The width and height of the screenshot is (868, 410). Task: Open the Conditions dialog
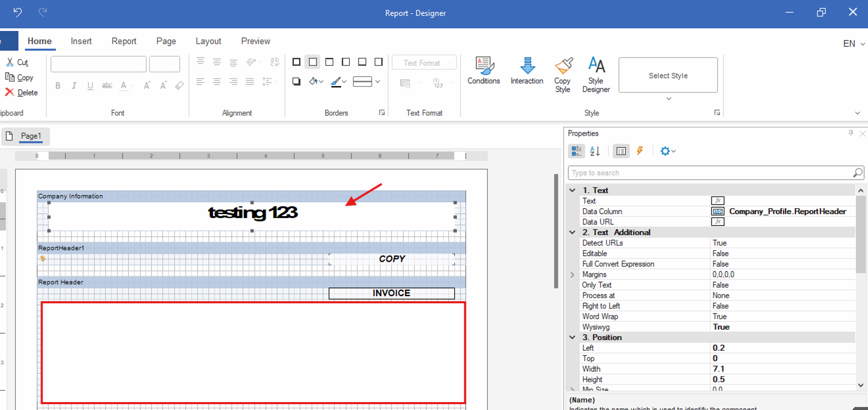click(483, 70)
